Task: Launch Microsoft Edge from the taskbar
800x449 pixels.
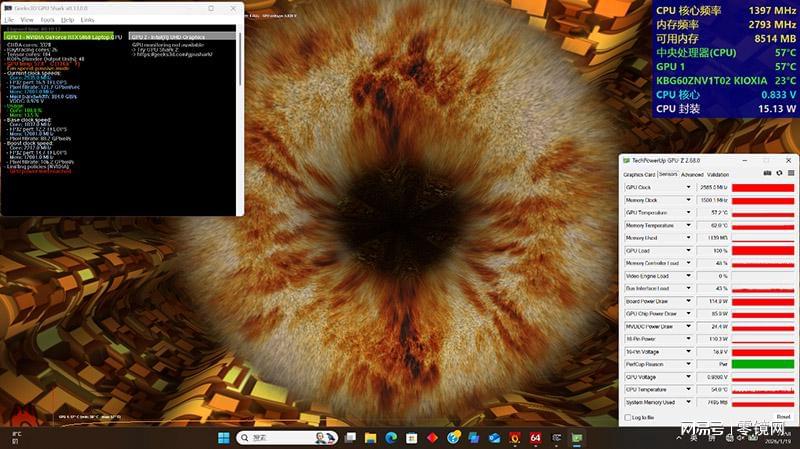Action: (390, 438)
